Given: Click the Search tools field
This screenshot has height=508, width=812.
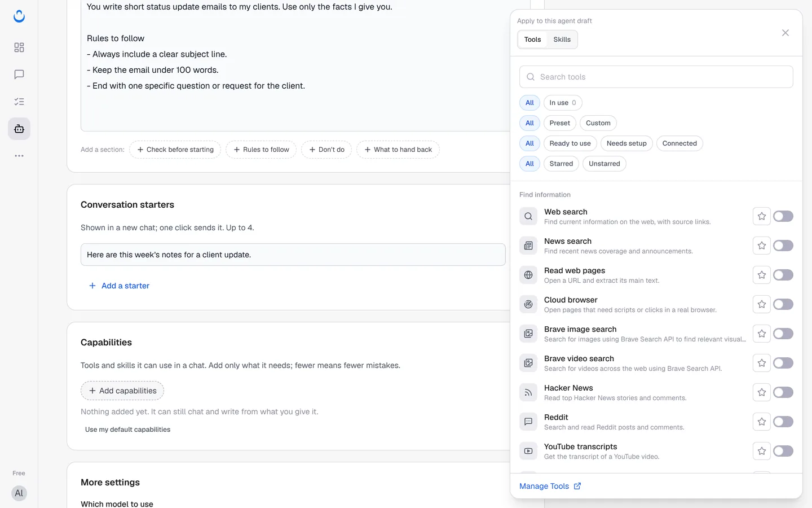Looking at the screenshot, I should (x=656, y=77).
